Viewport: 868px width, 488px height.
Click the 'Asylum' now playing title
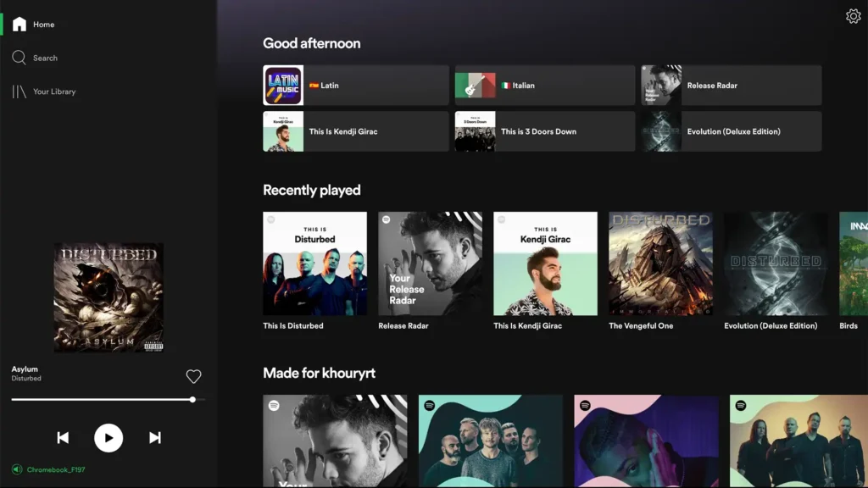(x=25, y=369)
